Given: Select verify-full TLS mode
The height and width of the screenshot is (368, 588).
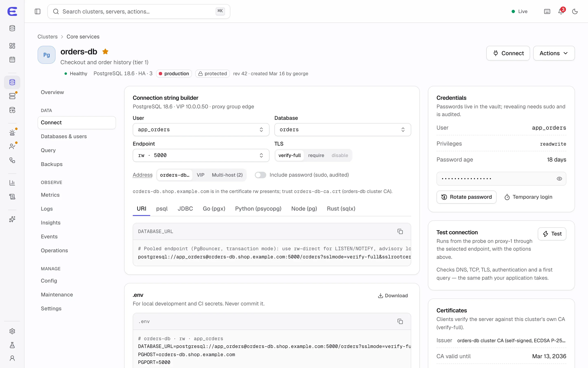Looking at the screenshot, I should pyautogui.click(x=289, y=155).
